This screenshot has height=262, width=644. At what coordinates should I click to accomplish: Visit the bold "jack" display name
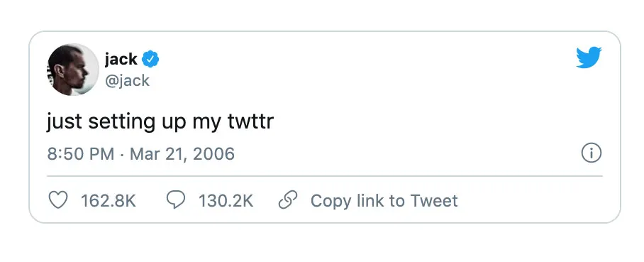[x=121, y=60]
